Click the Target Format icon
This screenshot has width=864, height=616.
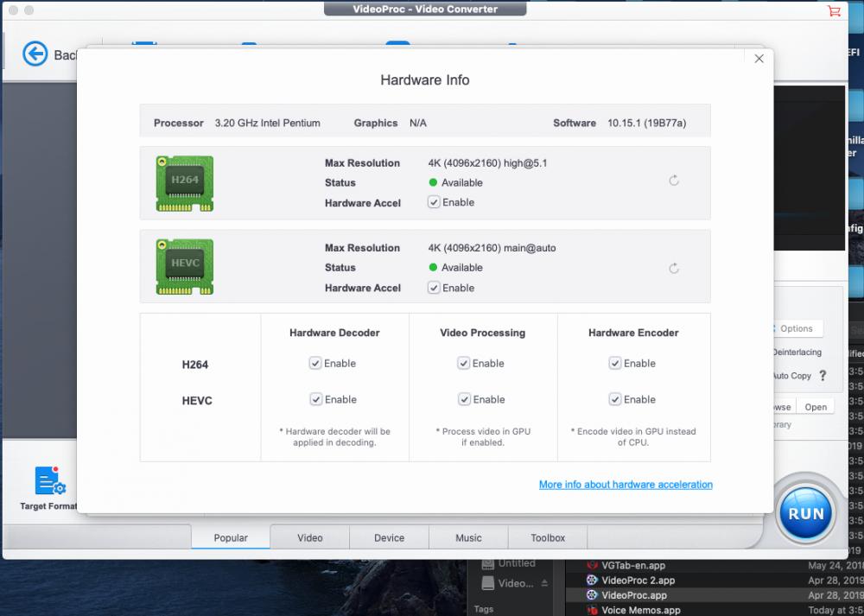tap(49, 481)
